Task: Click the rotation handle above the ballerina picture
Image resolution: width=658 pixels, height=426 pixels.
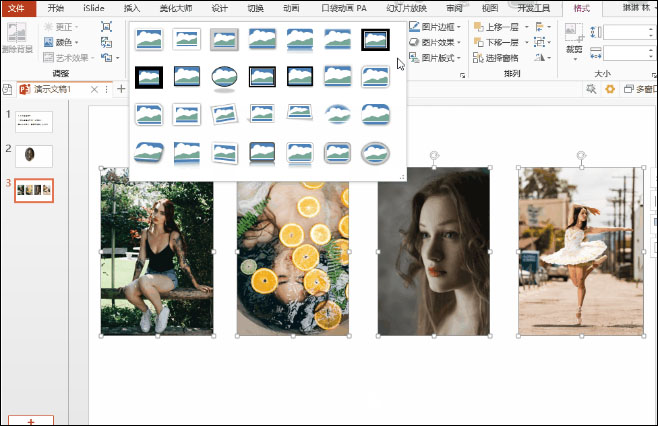Action: coord(581,155)
